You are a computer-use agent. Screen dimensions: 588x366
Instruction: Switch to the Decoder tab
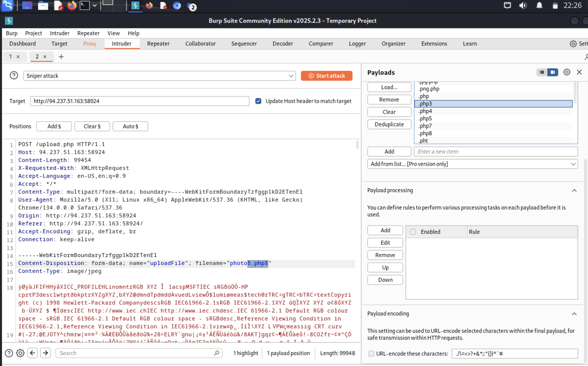(283, 44)
